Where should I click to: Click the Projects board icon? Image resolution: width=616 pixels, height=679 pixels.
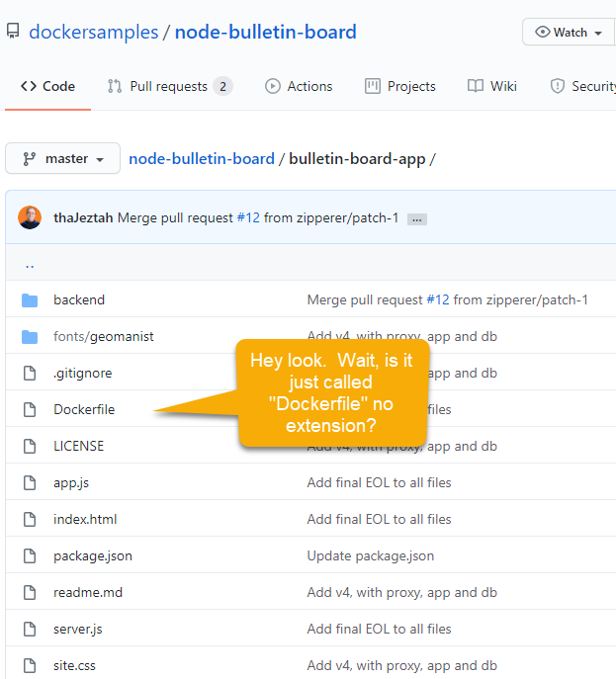click(373, 86)
